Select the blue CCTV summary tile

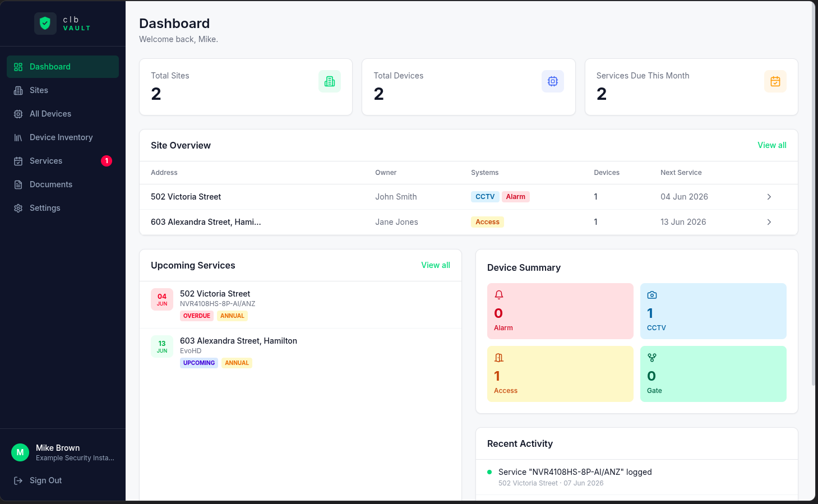(x=713, y=311)
